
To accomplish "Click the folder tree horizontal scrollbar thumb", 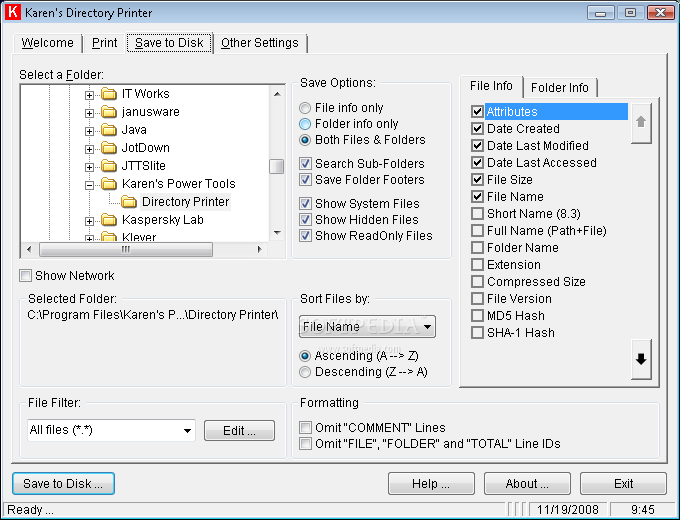I will click(126, 249).
